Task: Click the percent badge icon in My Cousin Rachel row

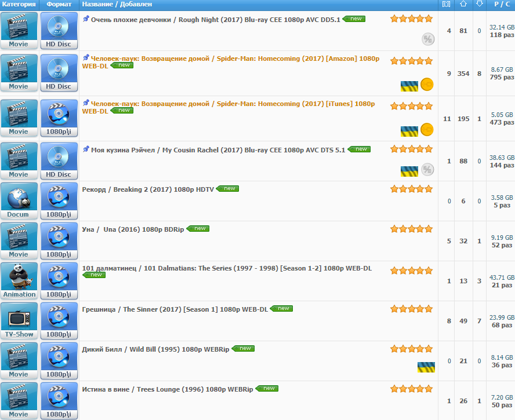Action: [427, 170]
